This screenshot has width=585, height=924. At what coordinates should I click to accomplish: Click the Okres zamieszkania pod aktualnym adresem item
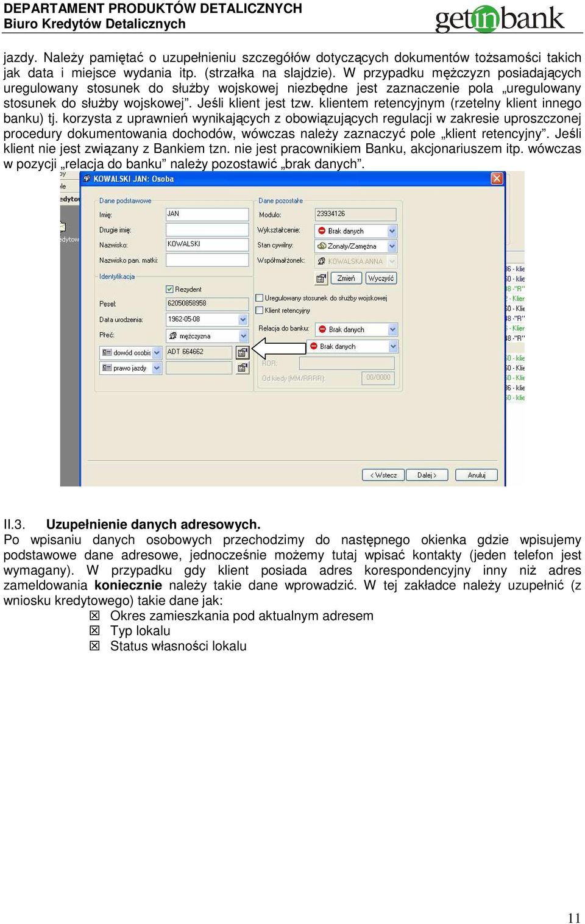point(242,616)
